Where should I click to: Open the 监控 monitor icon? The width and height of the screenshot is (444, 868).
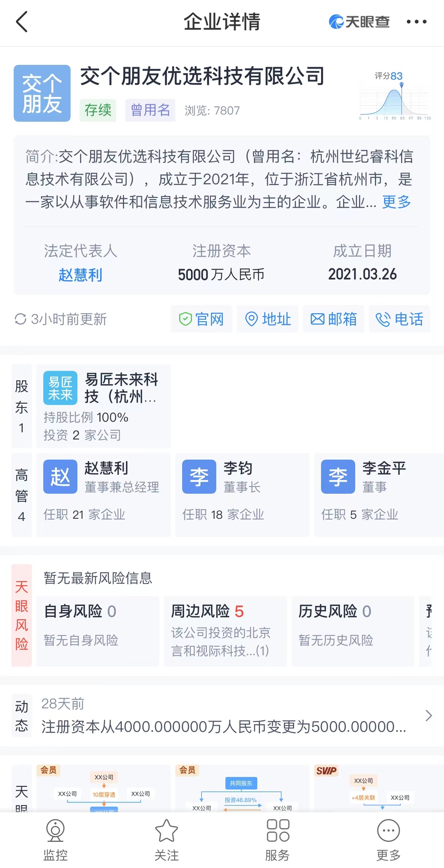[x=55, y=831]
